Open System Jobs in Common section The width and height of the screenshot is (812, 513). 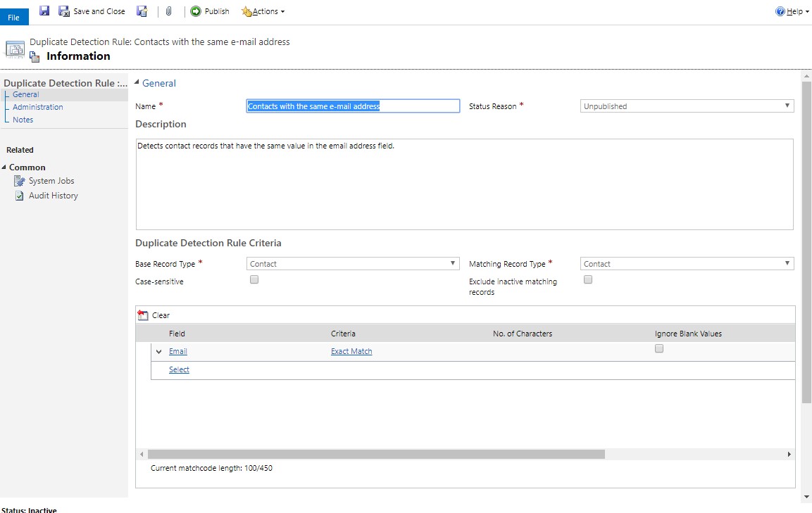pos(51,181)
